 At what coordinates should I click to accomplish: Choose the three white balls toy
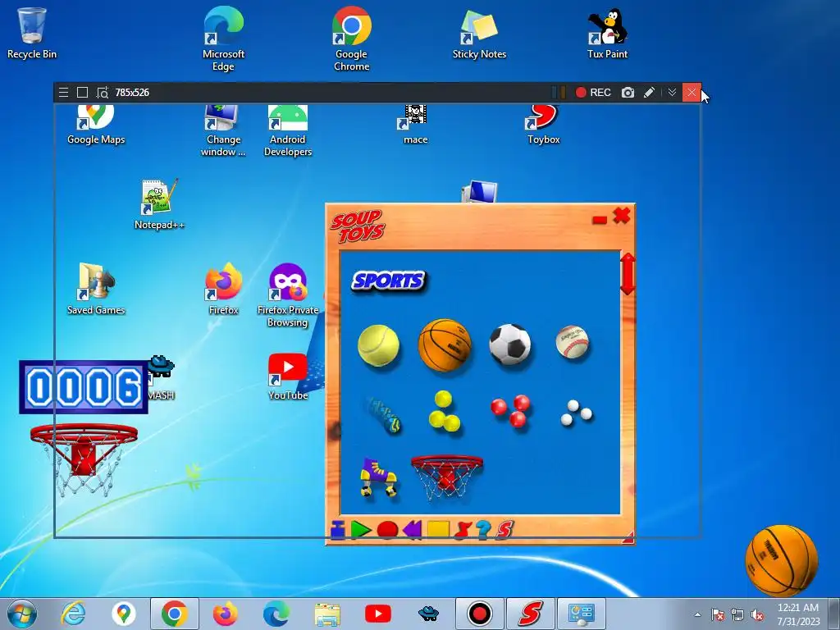click(x=576, y=413)
